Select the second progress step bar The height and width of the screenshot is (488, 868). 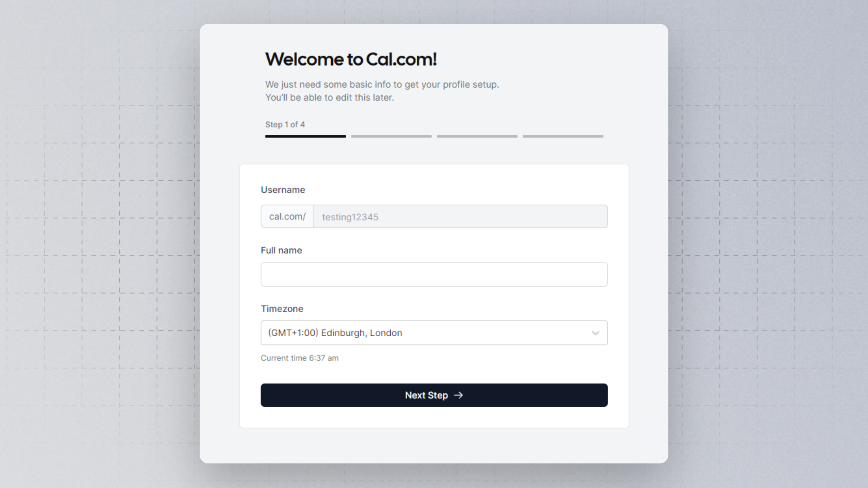click(x=391, y=136)
